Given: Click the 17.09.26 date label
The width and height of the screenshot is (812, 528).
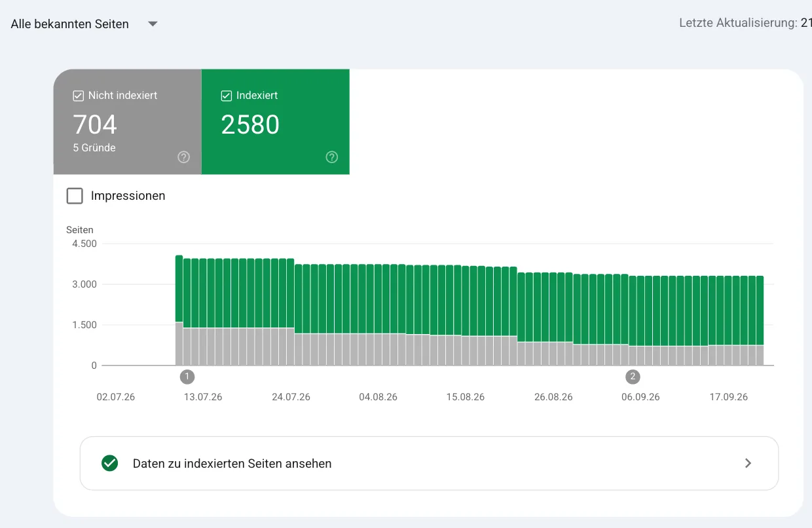Looking at the screenshot, I should (x=728, y=397).
